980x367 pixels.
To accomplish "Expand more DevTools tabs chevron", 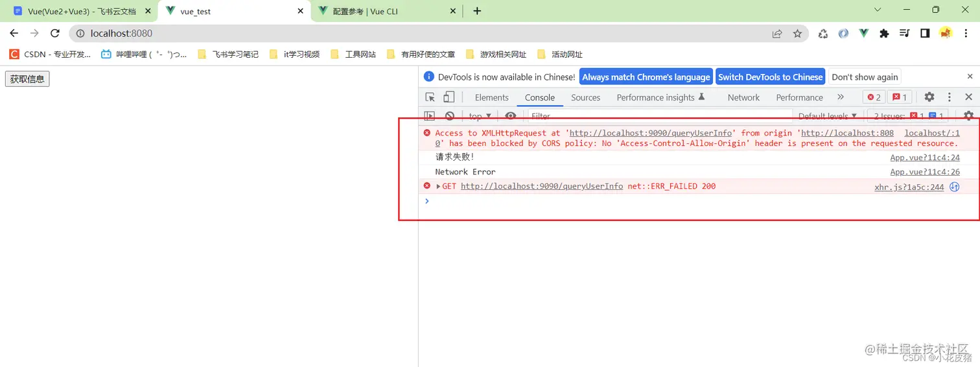I will [x=841, y=97].
